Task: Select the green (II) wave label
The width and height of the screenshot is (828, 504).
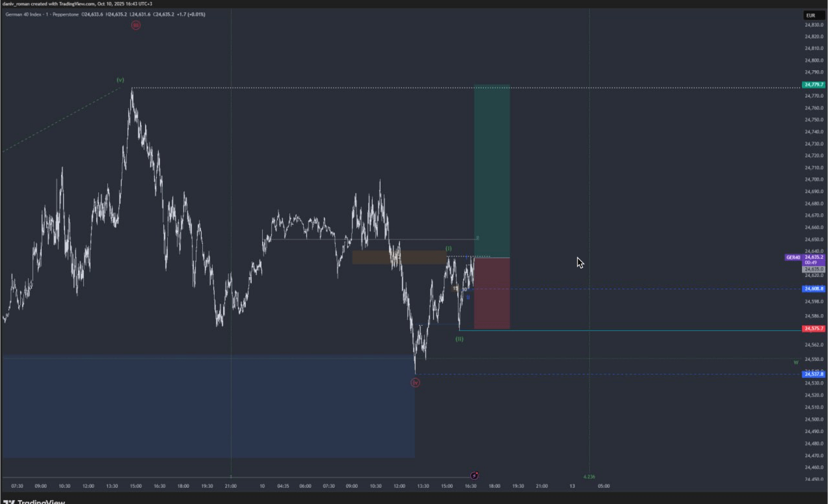Action: (x=459, y=339)
